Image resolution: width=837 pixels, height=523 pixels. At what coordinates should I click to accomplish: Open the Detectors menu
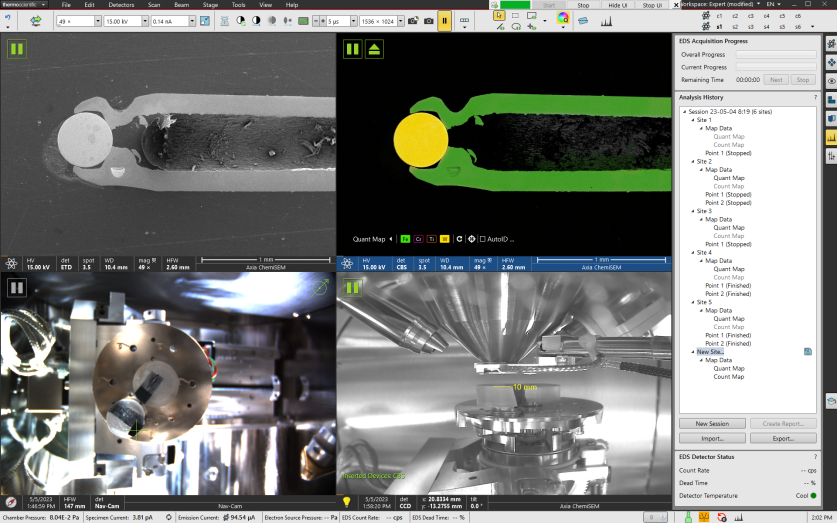(121, 5)
